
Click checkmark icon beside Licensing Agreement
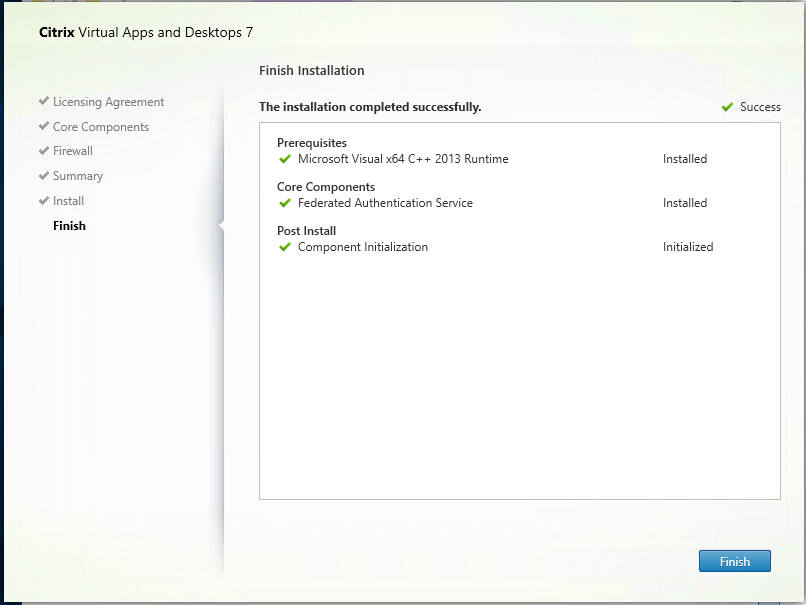(x=44, y=101)
